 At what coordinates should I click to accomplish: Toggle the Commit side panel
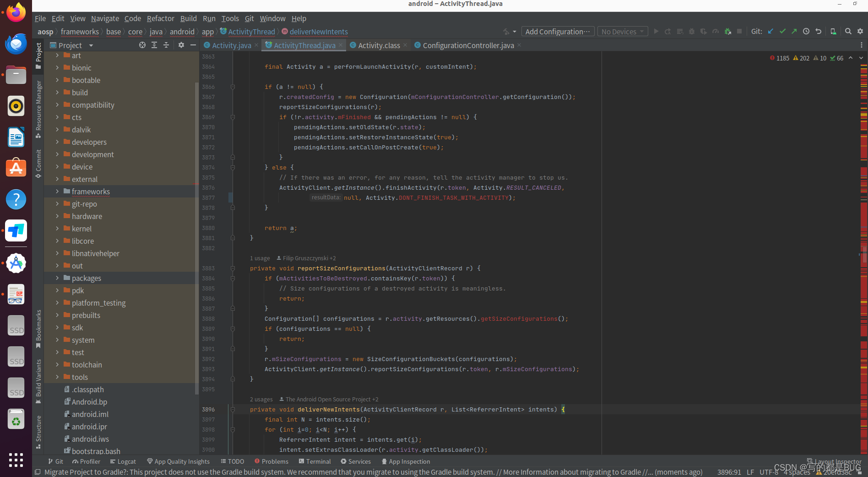tap(38, 164)
